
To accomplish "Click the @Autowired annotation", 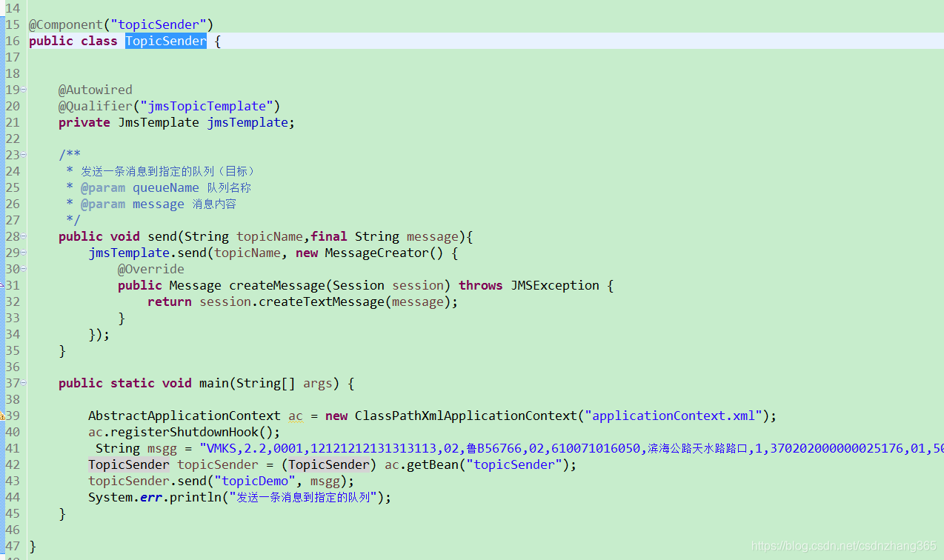I will pos(96,90).
